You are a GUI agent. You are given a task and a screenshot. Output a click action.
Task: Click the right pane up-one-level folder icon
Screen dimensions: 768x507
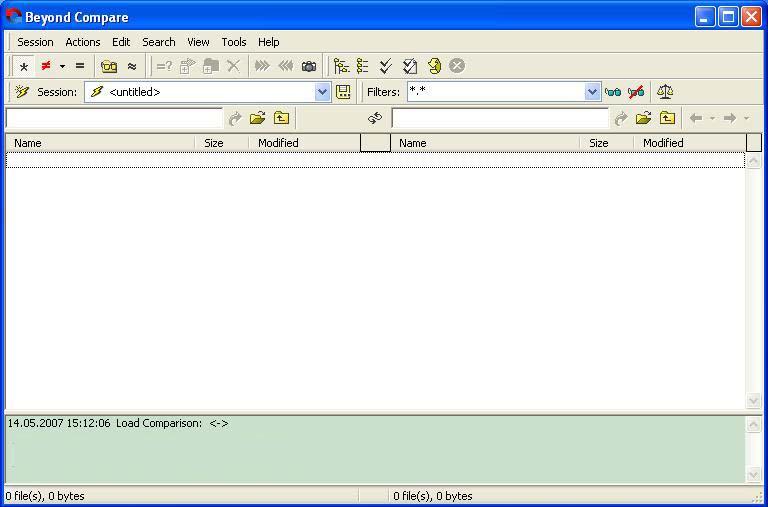coord(667,118)
